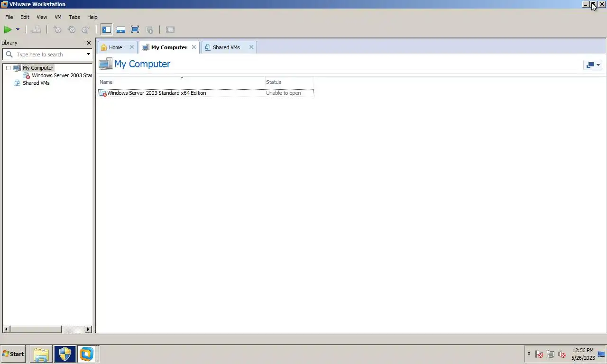
Task: Toggle the thumbnail bar view icon
Action: pyautogui.click(x=121, y=29)
